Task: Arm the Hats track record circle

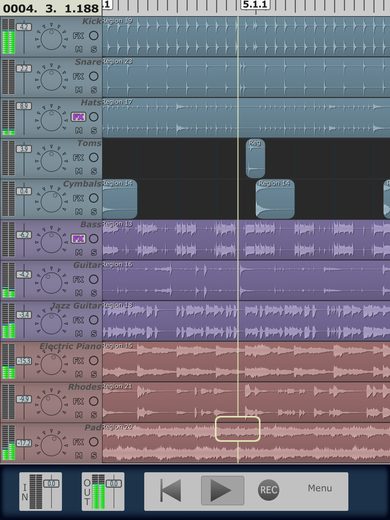Action: tap(94, 117)
